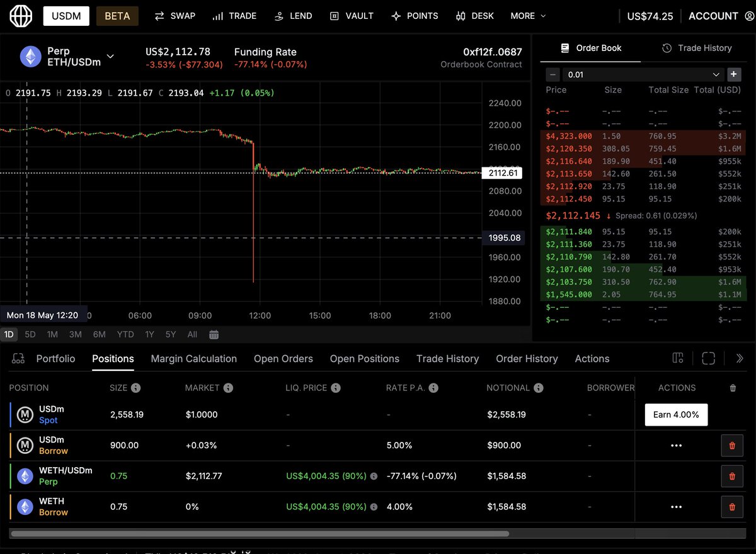The width and height of the screenshot is (756, 554).
Task: Select the 1M chart range
Action: [52, 334]
